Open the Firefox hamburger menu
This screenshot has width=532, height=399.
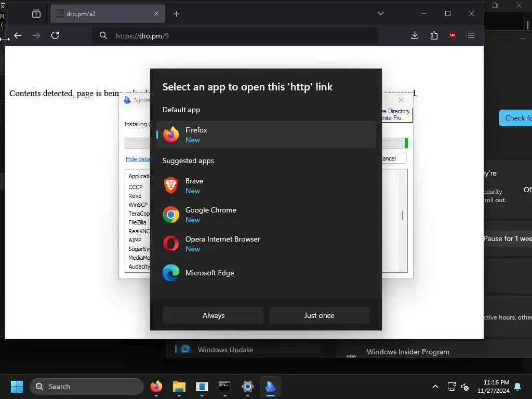click(471, 35)
